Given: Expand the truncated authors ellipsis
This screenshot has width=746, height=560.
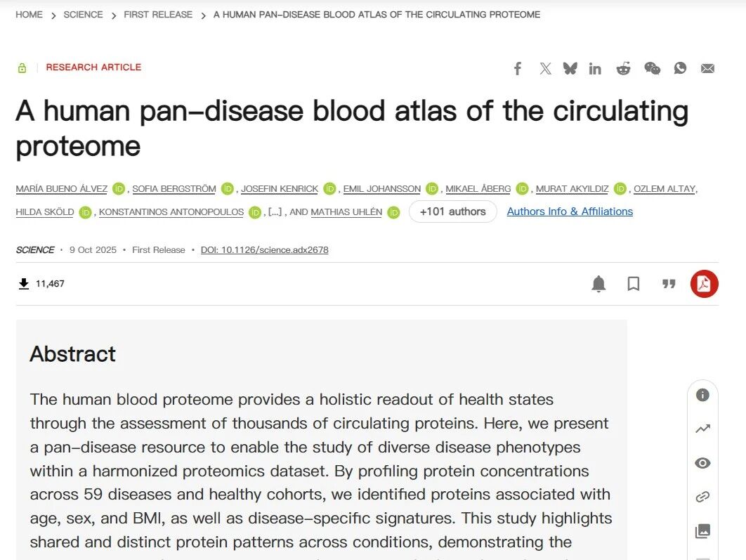Looking at the screenshot, I should [x=275, y=211].
